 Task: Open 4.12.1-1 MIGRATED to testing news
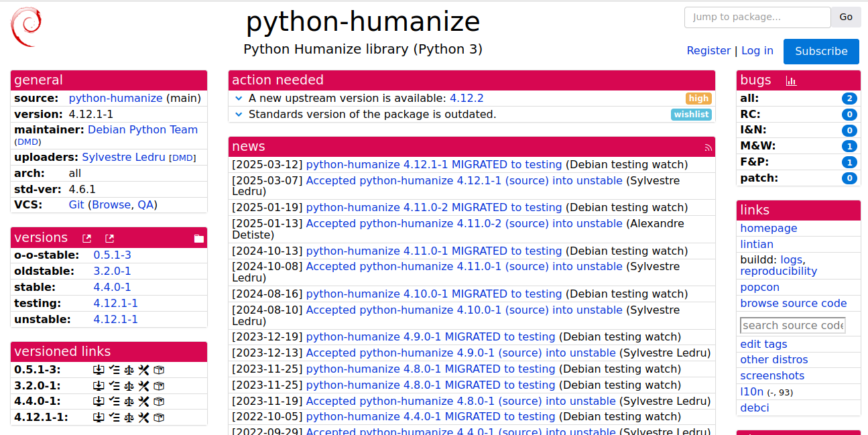(434, 165)
